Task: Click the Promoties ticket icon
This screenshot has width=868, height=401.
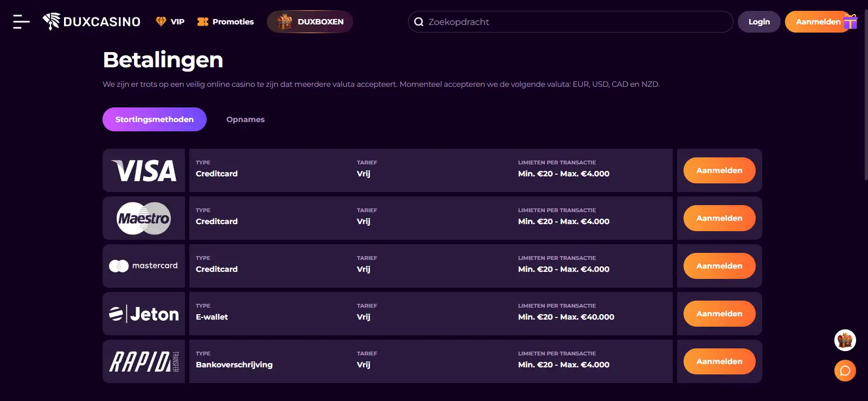Action: coord(203,22)
